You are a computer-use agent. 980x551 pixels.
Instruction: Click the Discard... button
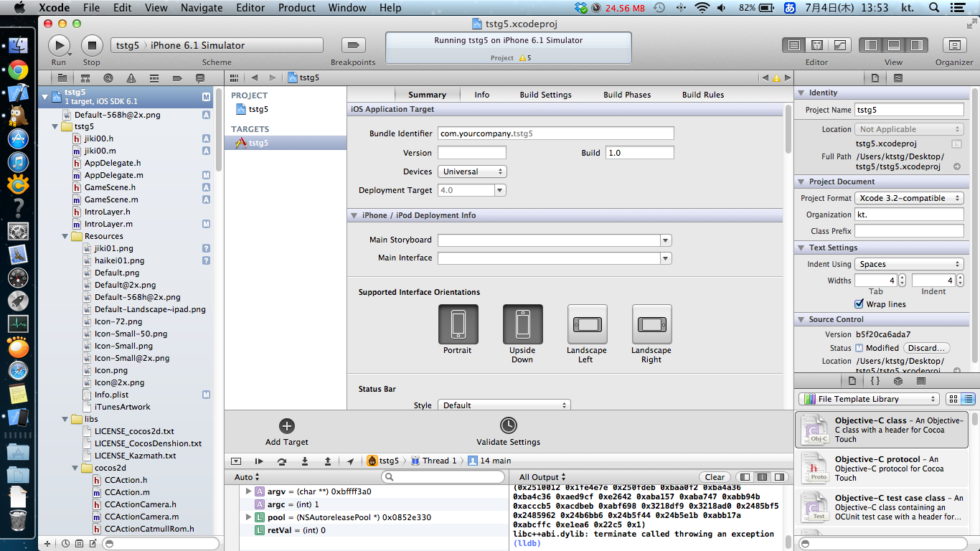[926, 348]
